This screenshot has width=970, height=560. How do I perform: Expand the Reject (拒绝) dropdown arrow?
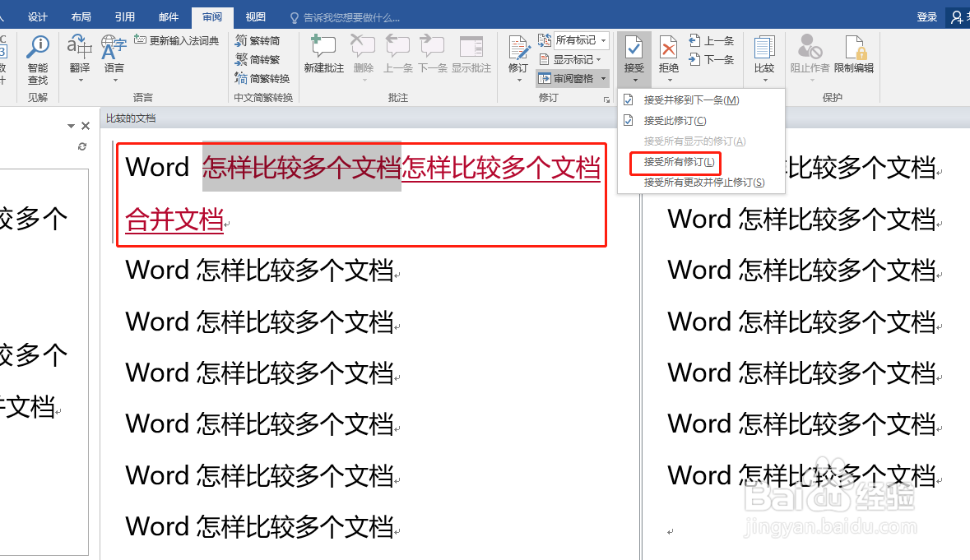tap(670, 81)
